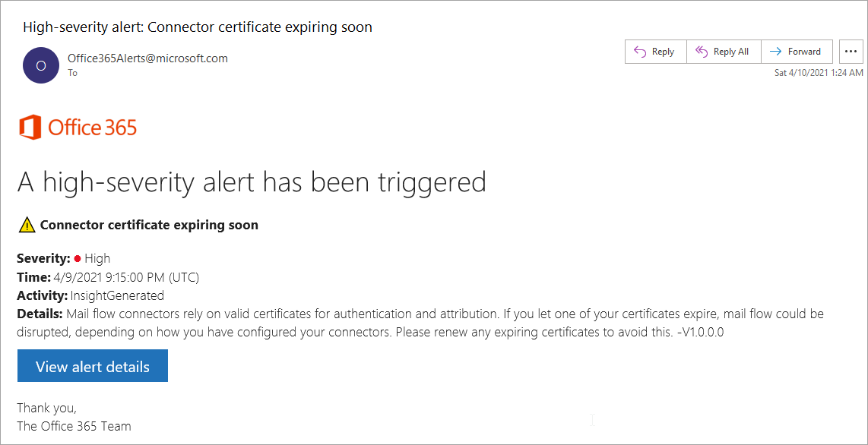Click the received date Sat 4/10/2021
The image size is (868, 445).
(818, 73)
